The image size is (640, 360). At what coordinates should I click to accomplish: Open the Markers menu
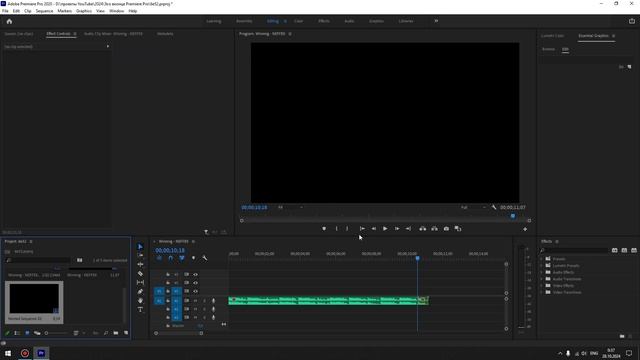64,11
